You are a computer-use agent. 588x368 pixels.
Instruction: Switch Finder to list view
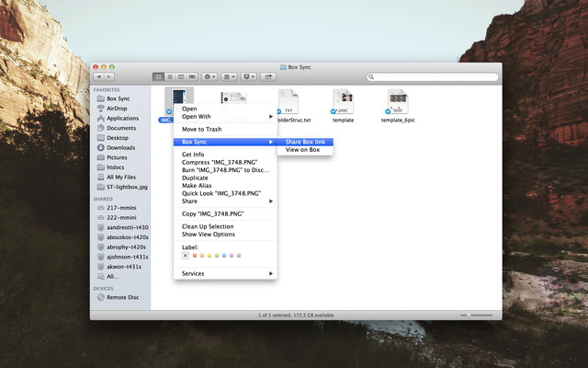[169, 76]
